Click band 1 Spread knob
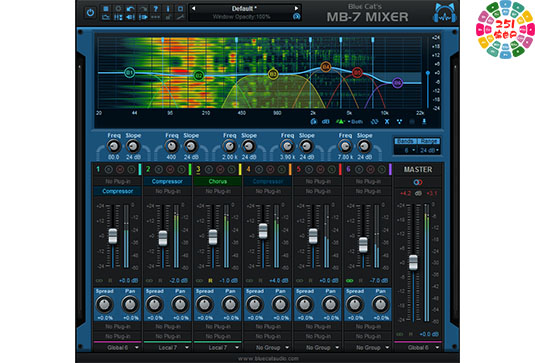Screen dimensions: 535x363 [105, 304]
